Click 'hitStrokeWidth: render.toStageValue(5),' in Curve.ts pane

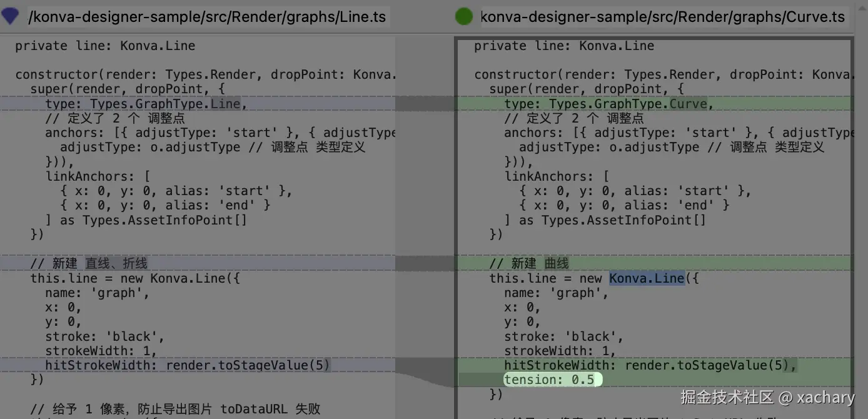[650, 365]
